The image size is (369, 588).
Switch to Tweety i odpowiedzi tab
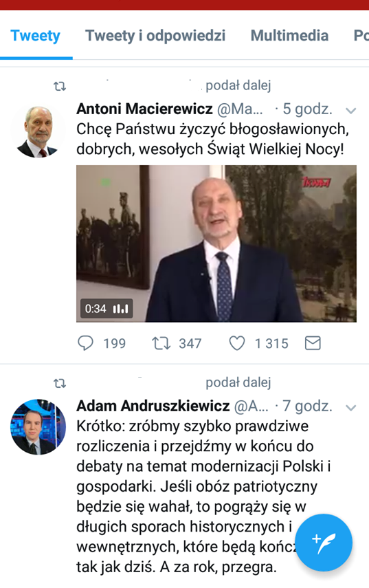point(155,36)
